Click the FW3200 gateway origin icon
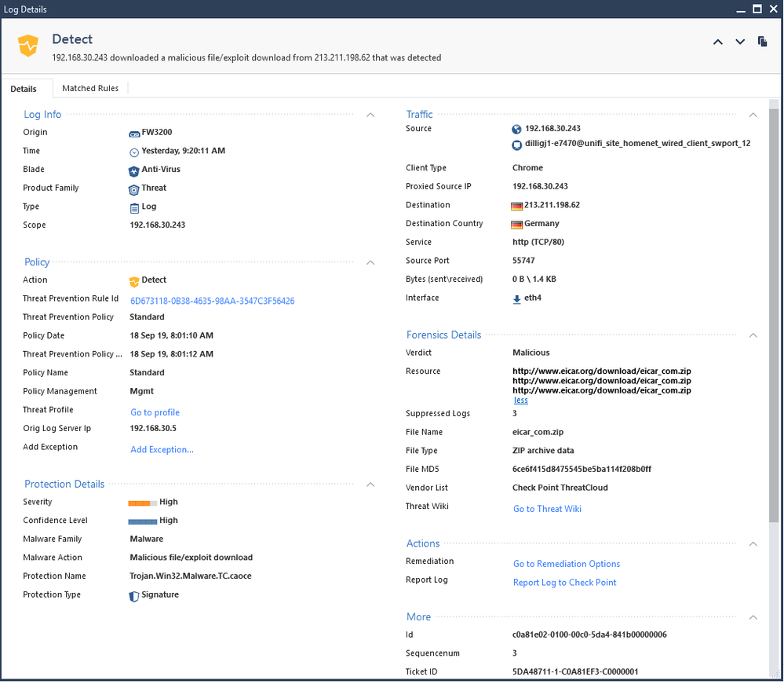The width and height of the screenshot is (784, 684). 134,133
